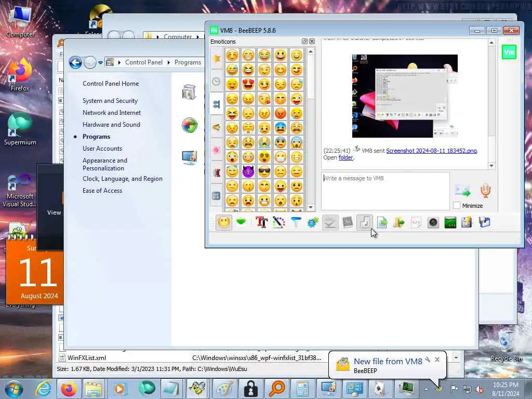Enable the Minimize checkbox
Screen dimensions: 532x399
click(457, 206)
